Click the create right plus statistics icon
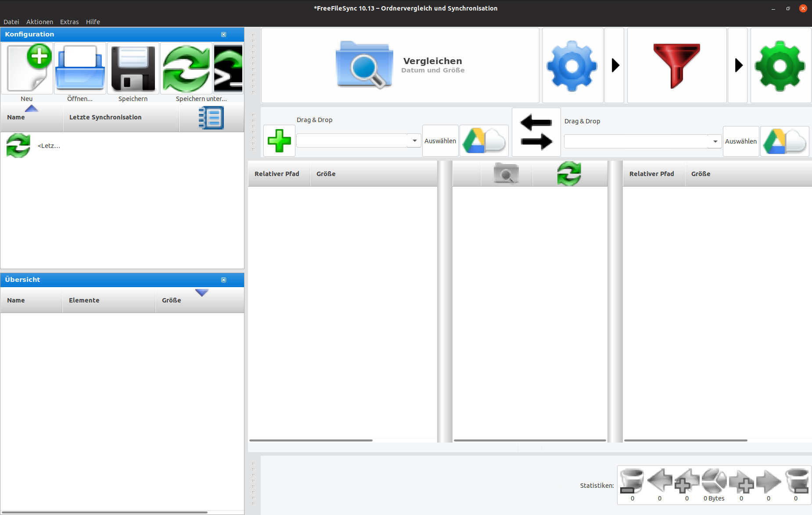Screen dimensions: 812x515 click(x=741, y=481)
